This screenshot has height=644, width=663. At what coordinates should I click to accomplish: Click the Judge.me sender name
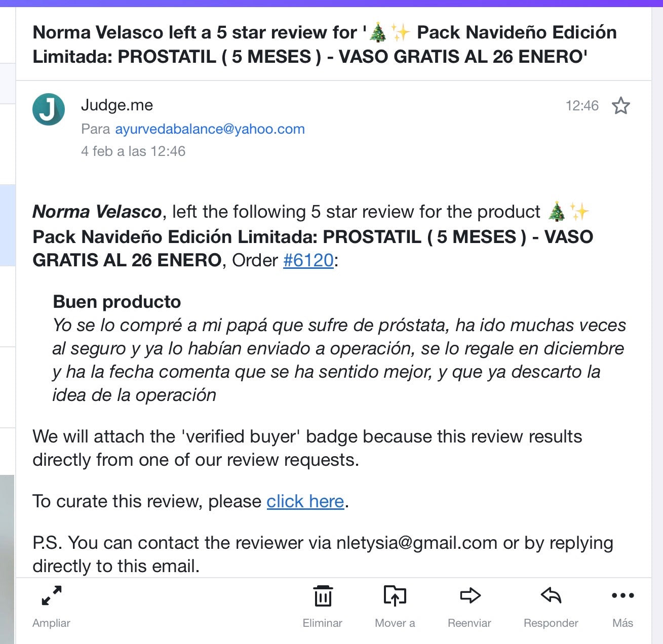[117, 105]
